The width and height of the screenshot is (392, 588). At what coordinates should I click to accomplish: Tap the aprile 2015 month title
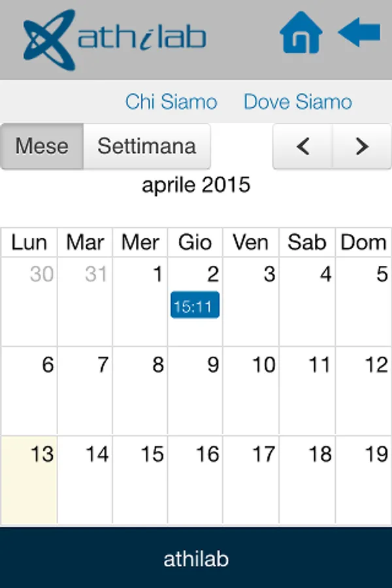(196, 185)
